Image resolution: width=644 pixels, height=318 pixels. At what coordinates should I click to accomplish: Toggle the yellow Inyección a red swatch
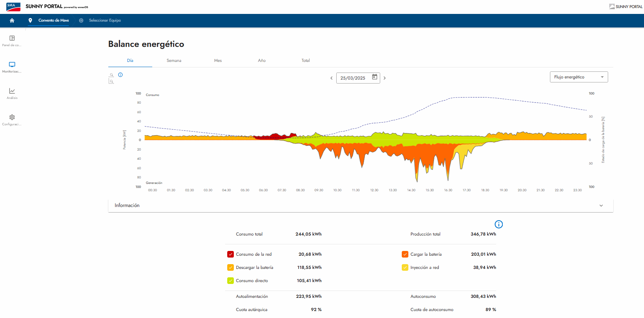(405, 267)
